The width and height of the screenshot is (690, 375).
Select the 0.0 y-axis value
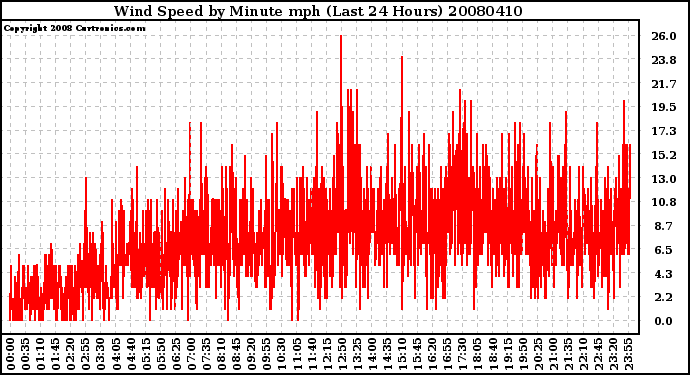(x=664, y=321)
